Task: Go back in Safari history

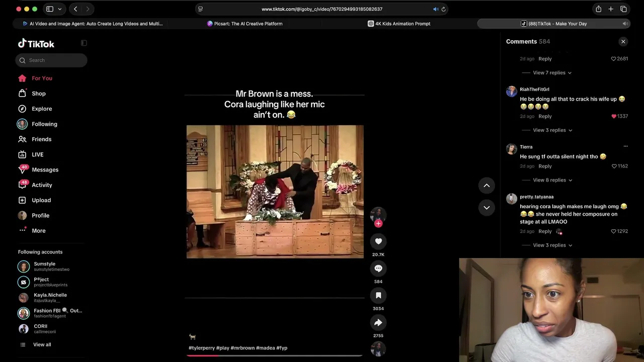Action: coord(75,9)
